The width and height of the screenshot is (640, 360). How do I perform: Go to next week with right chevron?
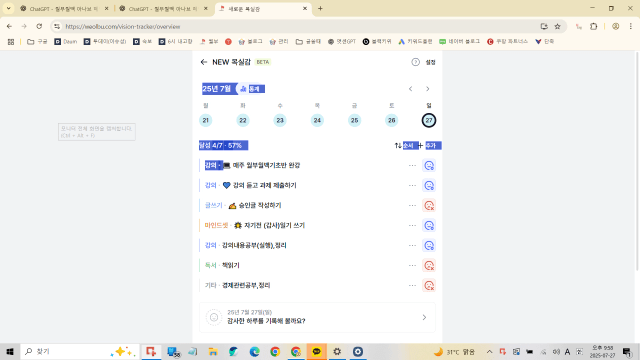click(x=428, y=89)
